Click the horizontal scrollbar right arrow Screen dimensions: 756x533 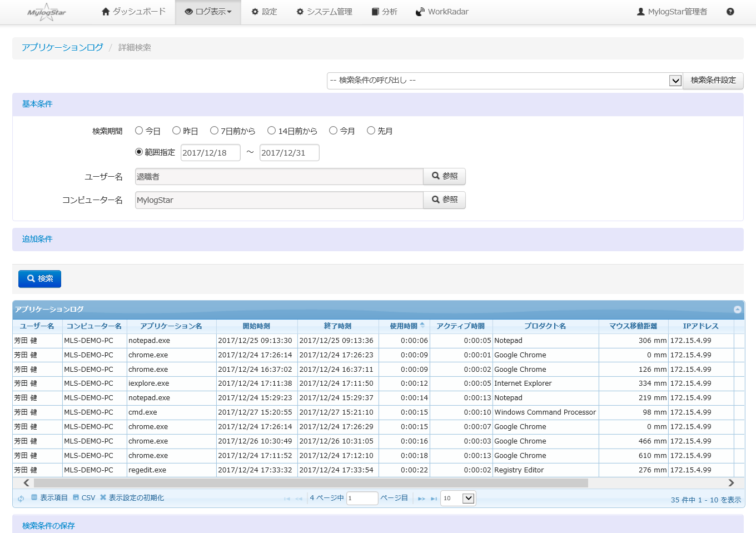(x=731, y=483)
